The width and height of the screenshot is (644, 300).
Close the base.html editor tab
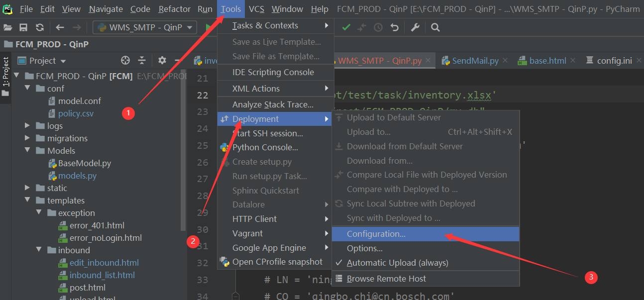pos(573,61)
